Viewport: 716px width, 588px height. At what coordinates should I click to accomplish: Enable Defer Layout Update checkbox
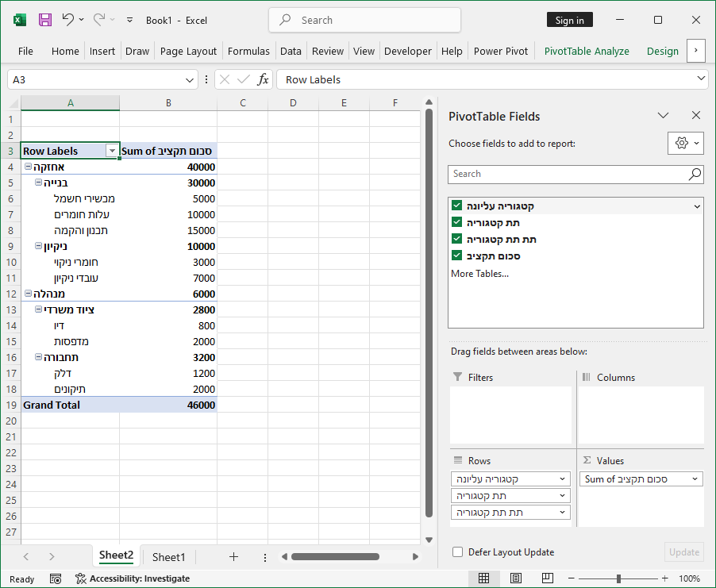pyautogui.click(x=457, y=552)
